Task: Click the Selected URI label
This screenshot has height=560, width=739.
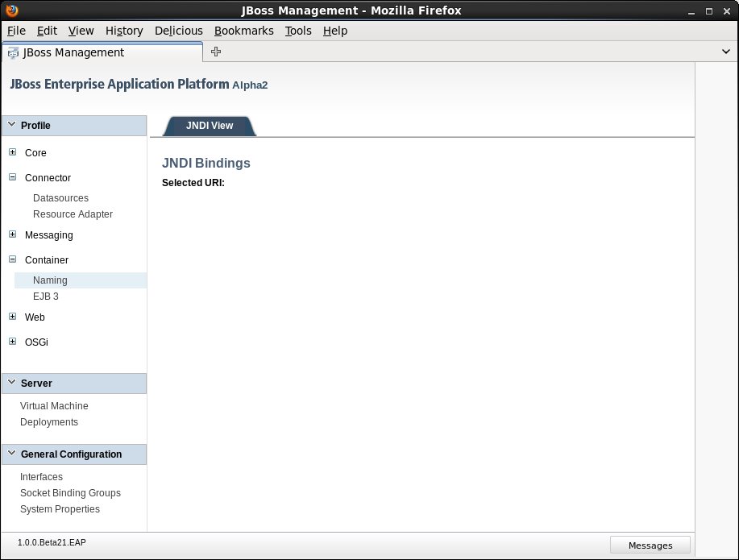Action: (193, 182)
